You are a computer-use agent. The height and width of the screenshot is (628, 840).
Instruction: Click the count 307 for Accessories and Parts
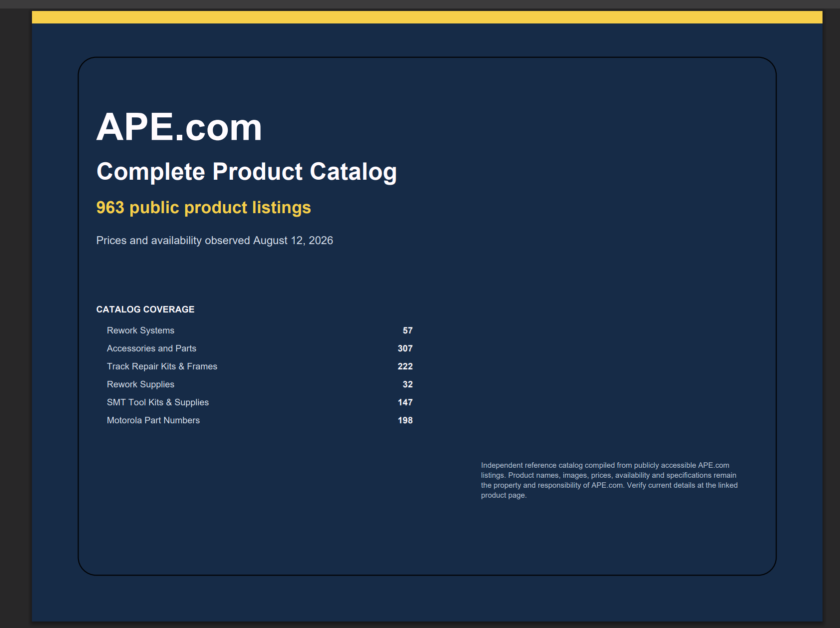[x=405, y=348]
